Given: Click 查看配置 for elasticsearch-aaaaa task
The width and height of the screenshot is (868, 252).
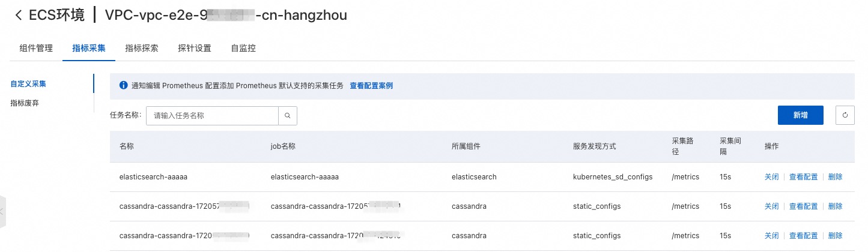Looking at the screenshot, I should pyautogui.click(x=803, y=177).
